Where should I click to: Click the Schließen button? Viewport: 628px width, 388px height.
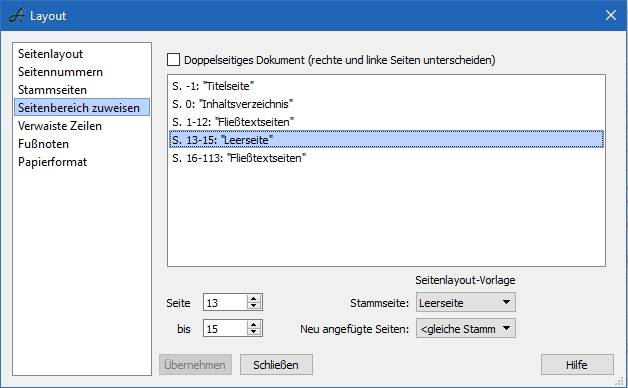pyautogui.click(x=276, y=365)
